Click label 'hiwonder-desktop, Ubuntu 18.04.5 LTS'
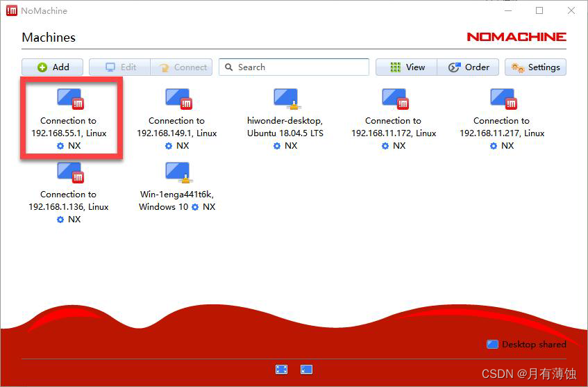The width and height of the screenshot is (588, 387). [x=285, y=127]
